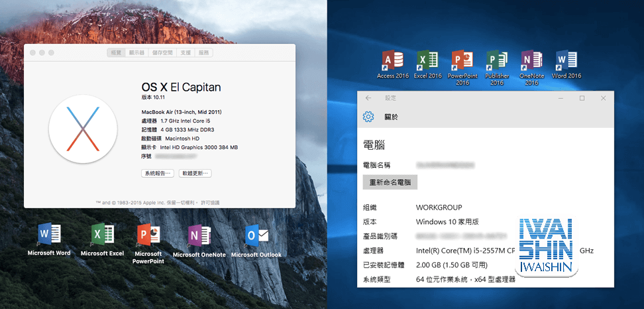Select the 概覽 tab in About This Mac

tap(116, 52)
